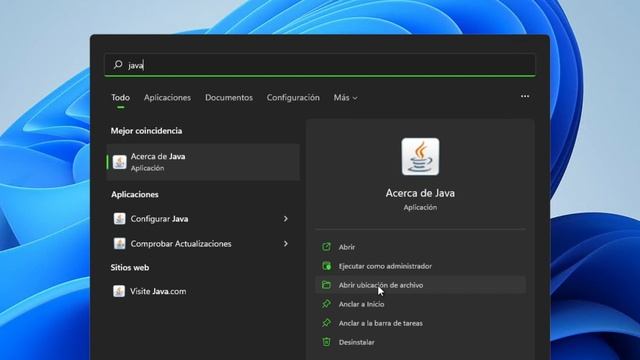Click the folder icon for file location
This screenshot has height=360, width=640.
(x=326, y=284)
